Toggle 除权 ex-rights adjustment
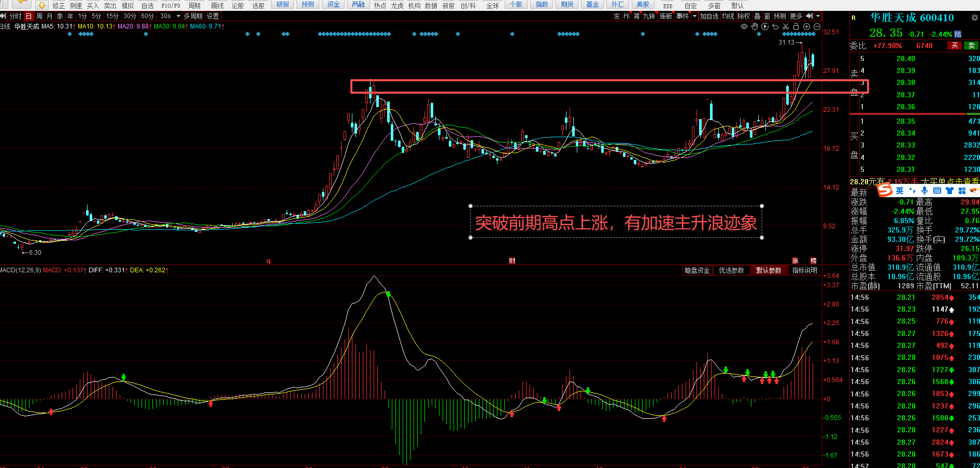Screen dimensions: 980x468 [744, 16]
